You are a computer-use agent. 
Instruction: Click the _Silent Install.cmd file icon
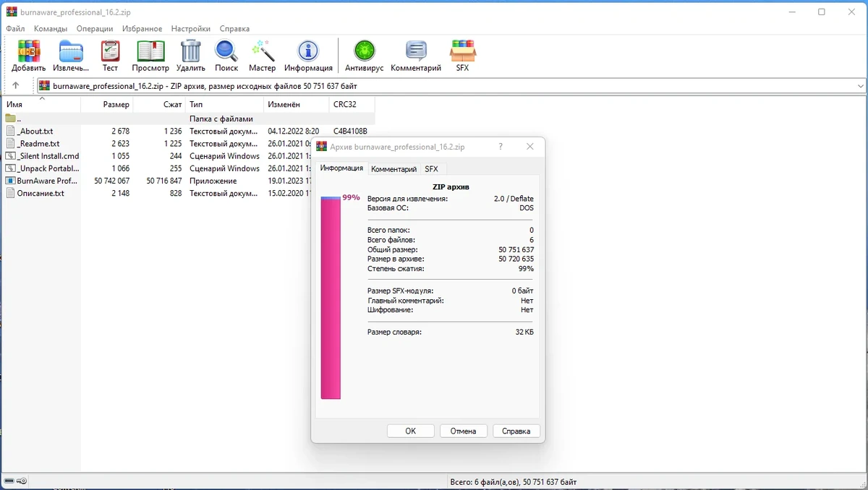point(11,155)
